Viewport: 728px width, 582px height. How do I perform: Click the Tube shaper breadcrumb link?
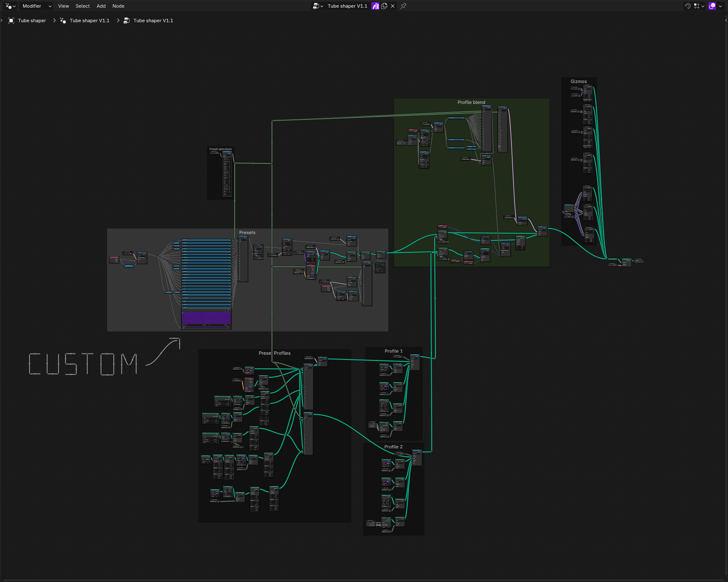click(31, 20)
